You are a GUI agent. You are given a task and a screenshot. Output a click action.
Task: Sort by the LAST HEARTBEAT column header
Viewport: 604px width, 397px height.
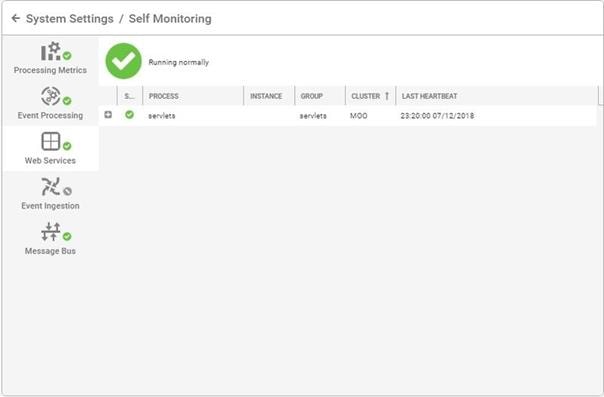click(497, 96)
